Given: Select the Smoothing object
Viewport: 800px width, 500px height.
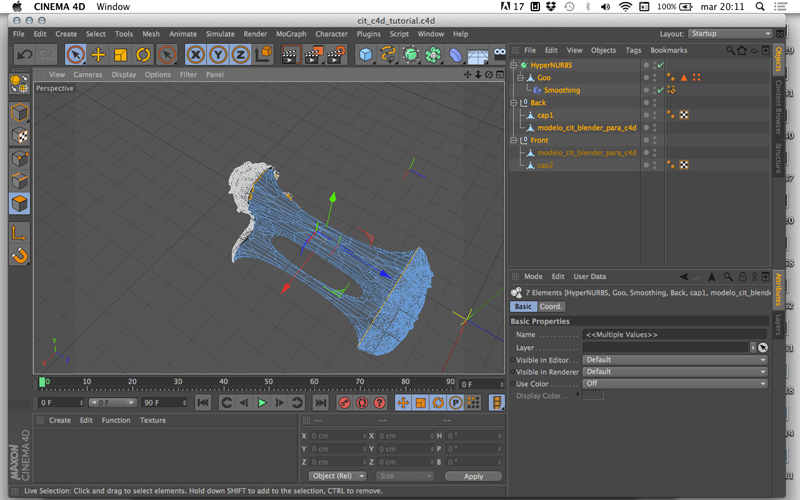Looking at the screenshot, I should point(562,90).
